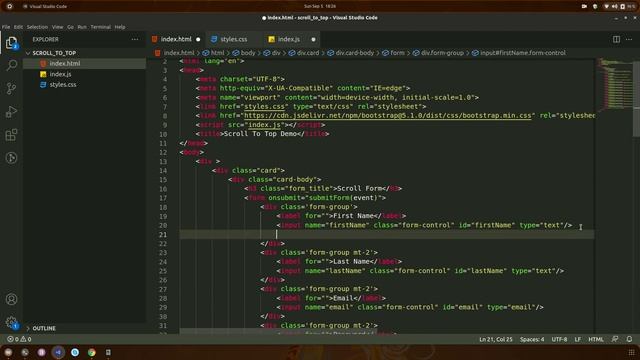The height and width of the screenshot is (360, 640).
Task: Open the Source Control view
Action: tap(11, 89)
